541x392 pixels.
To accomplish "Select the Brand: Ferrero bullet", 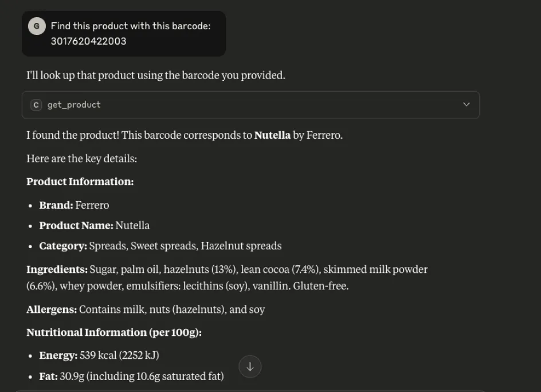I will (x=74, y=205).
